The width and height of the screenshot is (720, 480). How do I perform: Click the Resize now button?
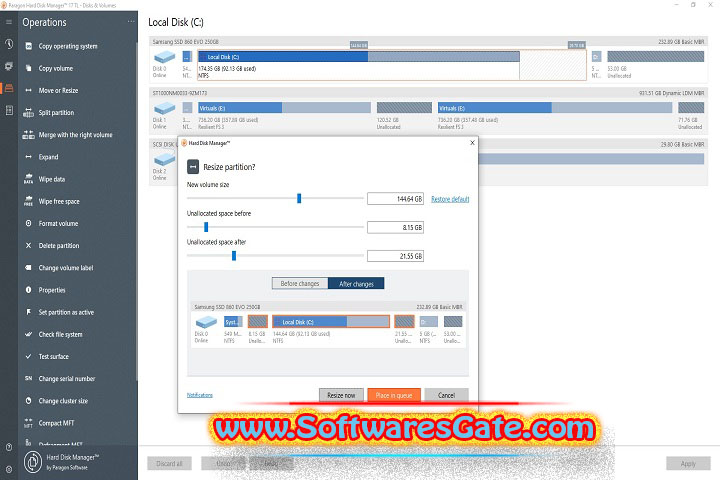tap(341, 395)
